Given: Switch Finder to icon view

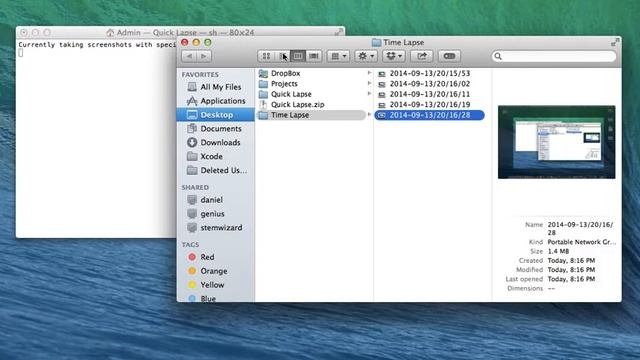Looking at the screenshot, I should [266, 56].
